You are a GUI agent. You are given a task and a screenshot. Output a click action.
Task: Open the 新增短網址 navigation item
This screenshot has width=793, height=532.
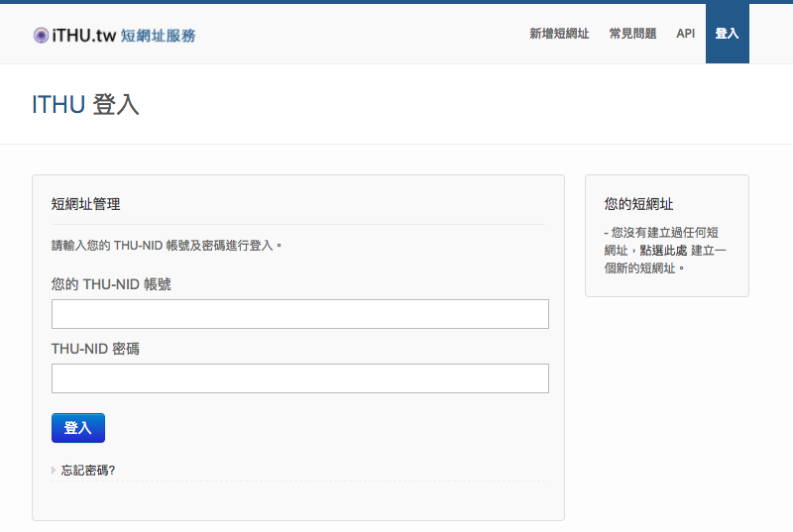click(559, 34)
